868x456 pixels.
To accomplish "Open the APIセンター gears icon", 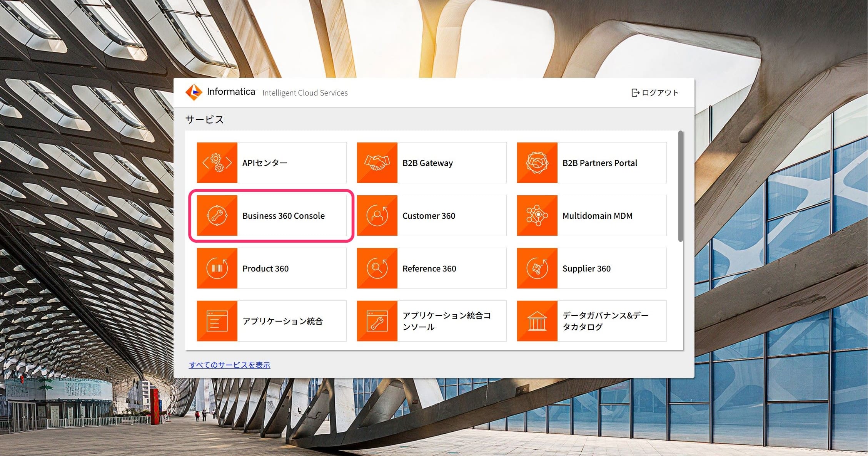I will 217,163.
